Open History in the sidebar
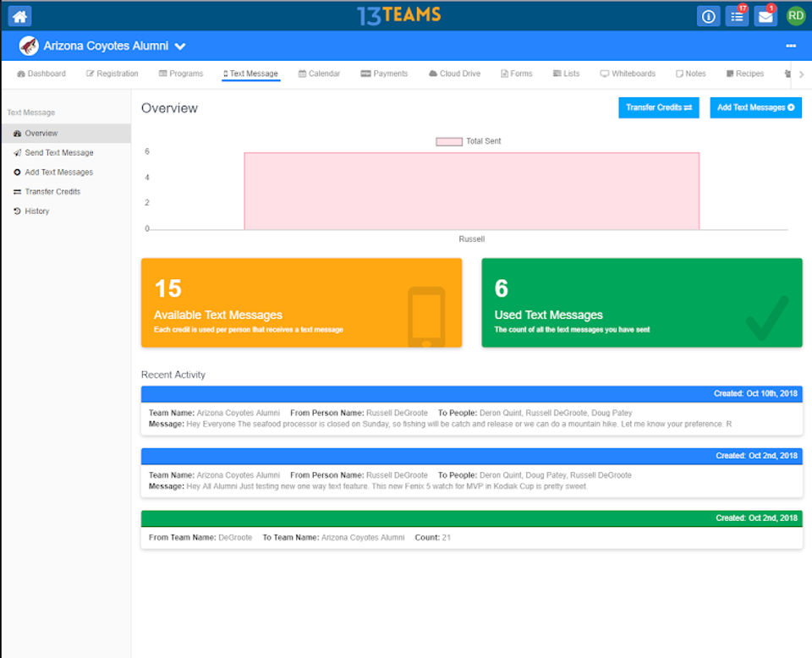Screen dimensions: 812x658 [x=66, y=211]
